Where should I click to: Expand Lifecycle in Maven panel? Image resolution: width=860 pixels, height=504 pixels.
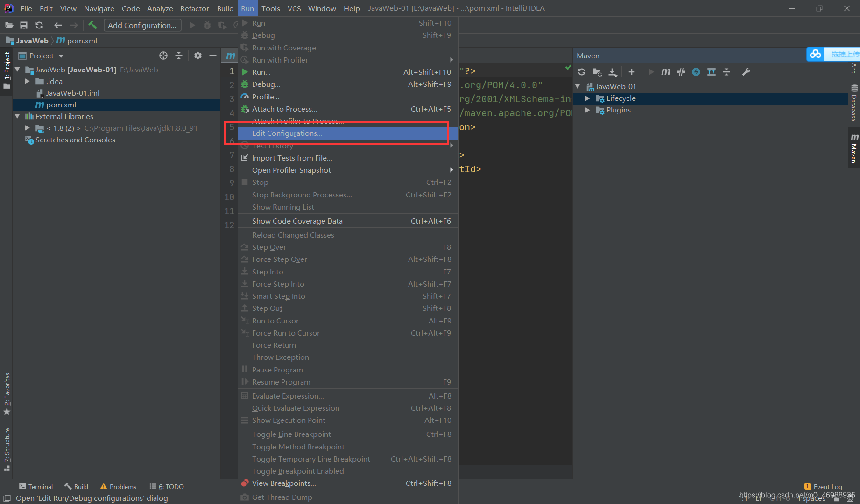(x=588, y=98)
